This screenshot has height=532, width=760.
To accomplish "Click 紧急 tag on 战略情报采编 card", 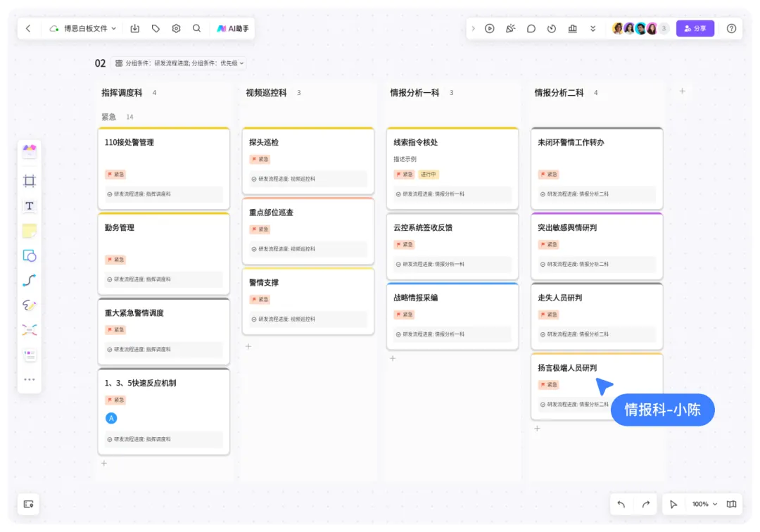I will (404, 315).
